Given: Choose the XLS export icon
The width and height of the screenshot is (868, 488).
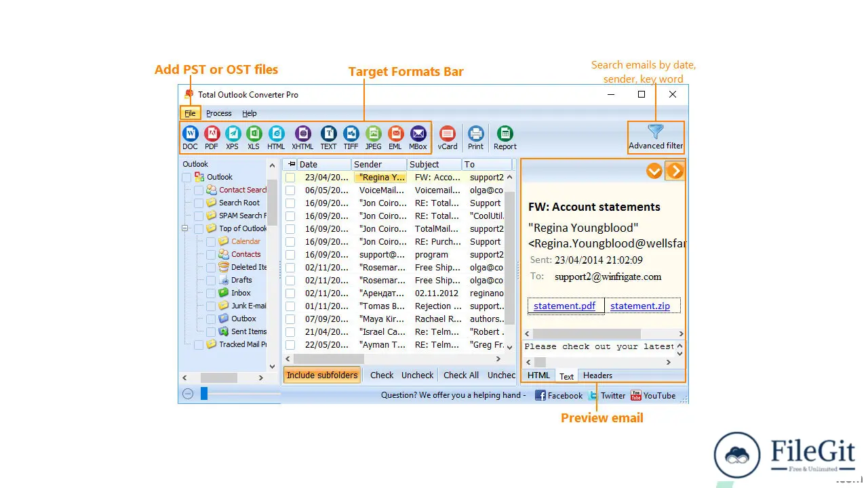Looking at the screenshot, I should [254, 138].
